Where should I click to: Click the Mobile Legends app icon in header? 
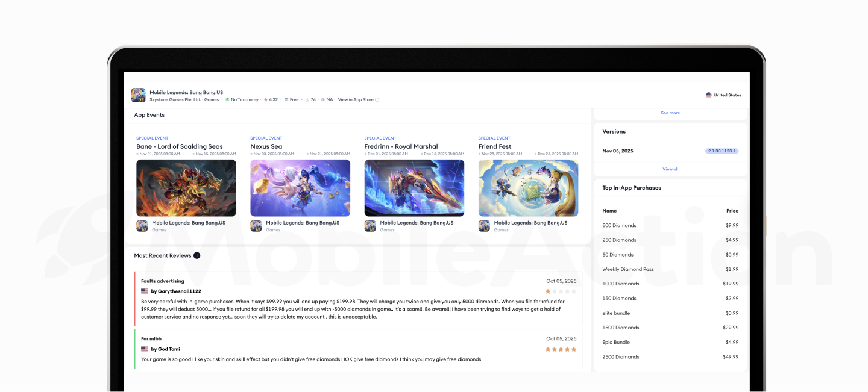[139, 95]
